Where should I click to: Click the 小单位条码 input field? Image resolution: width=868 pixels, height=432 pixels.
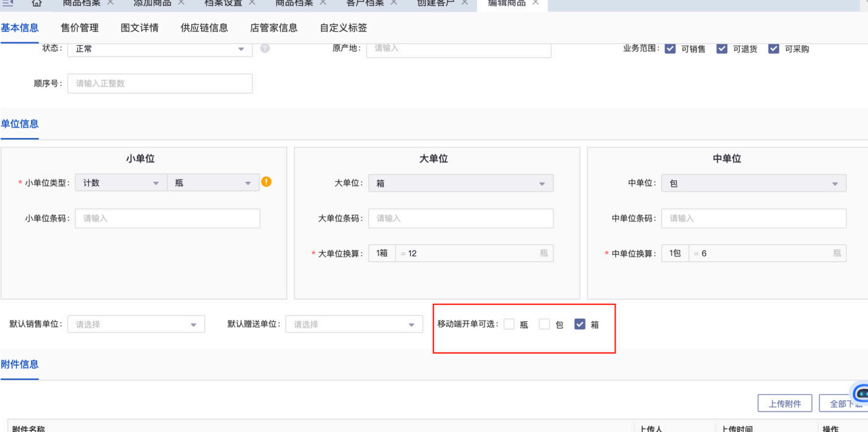[167, 218]
